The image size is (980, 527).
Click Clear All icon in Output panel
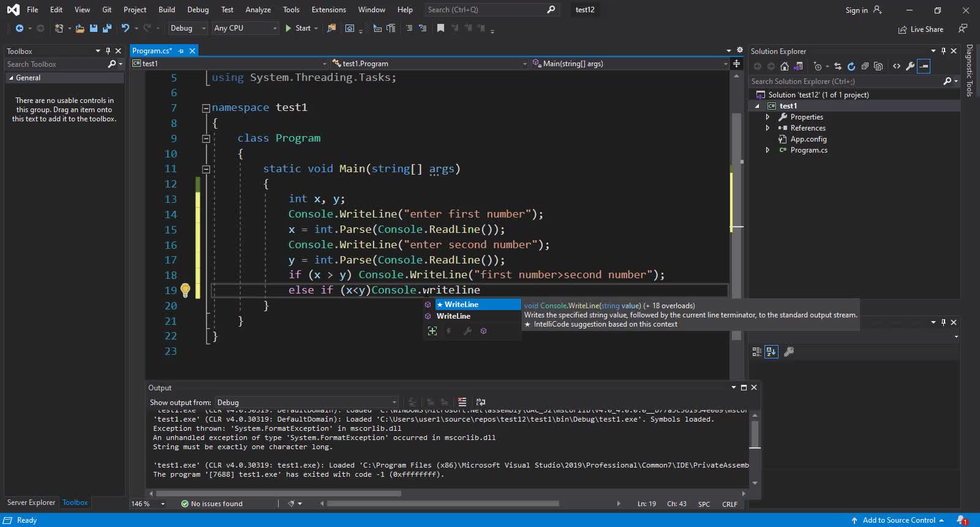pyautogui.click(x=462, y=402)
